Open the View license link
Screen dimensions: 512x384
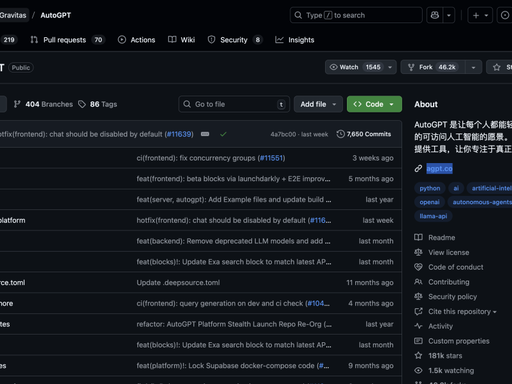(449, 253)
